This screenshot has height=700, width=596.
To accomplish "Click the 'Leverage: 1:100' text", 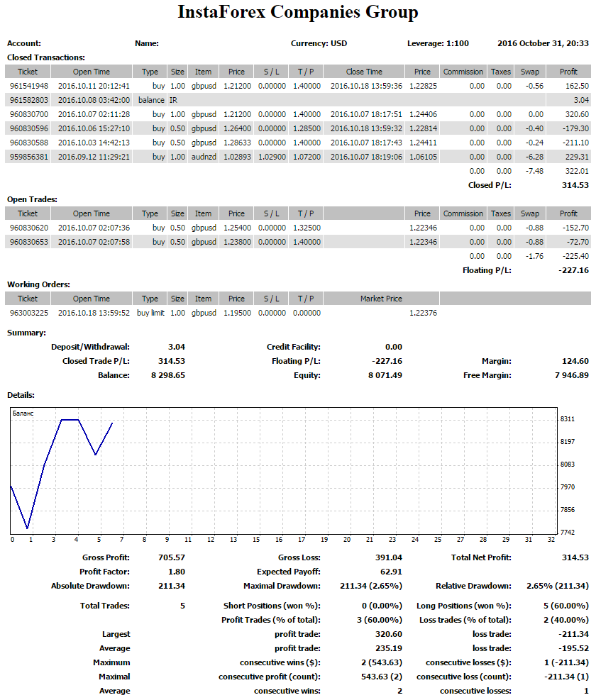I will [x=438, y=43].
